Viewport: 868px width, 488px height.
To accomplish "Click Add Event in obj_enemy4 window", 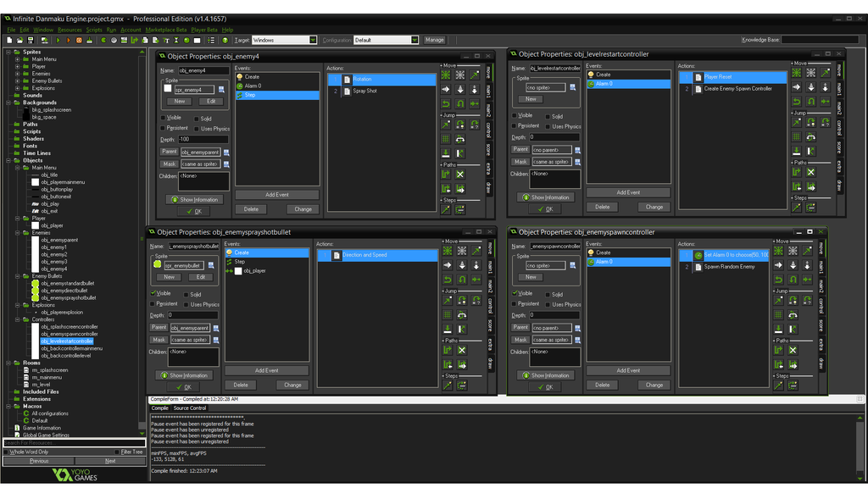I will pyautogui.click(x=277, y=194).
